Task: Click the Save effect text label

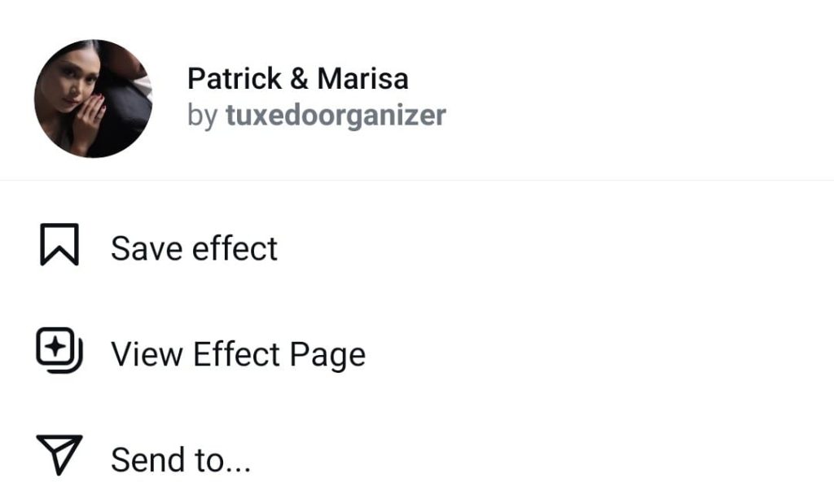Action: (194, 248)
